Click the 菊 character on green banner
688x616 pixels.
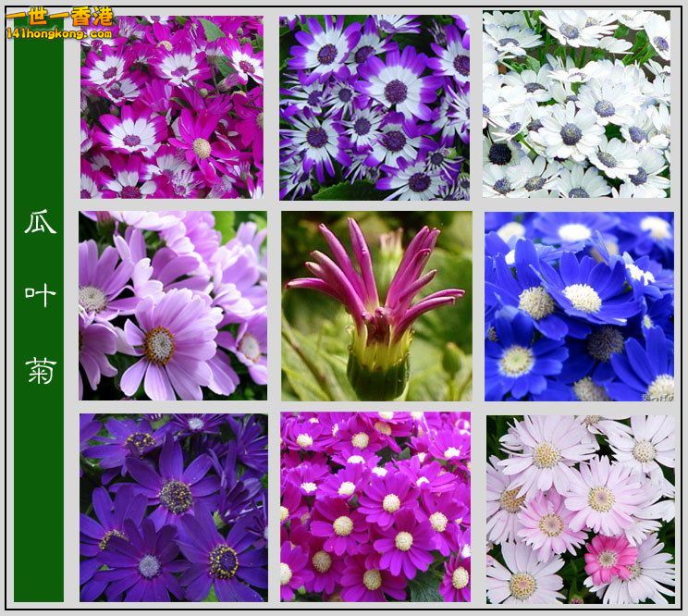40,370
